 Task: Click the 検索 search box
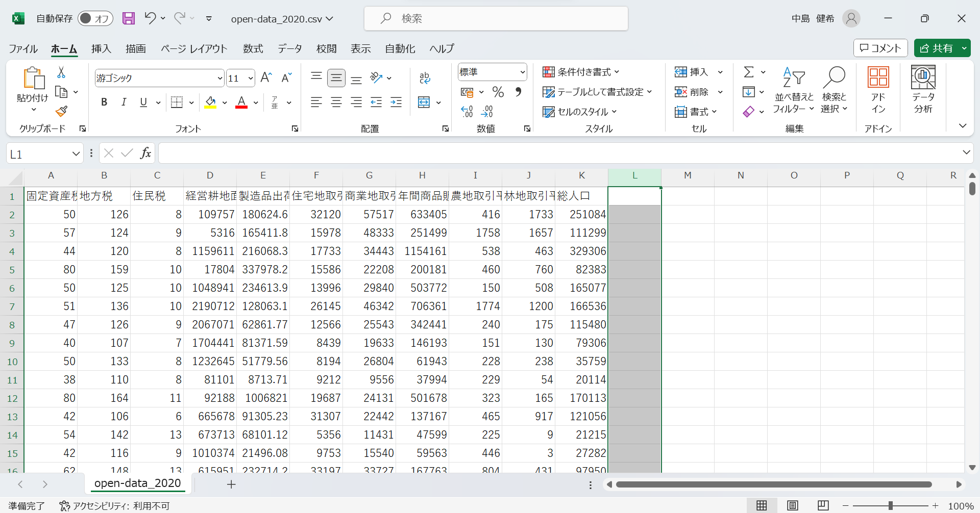point(495,19)
